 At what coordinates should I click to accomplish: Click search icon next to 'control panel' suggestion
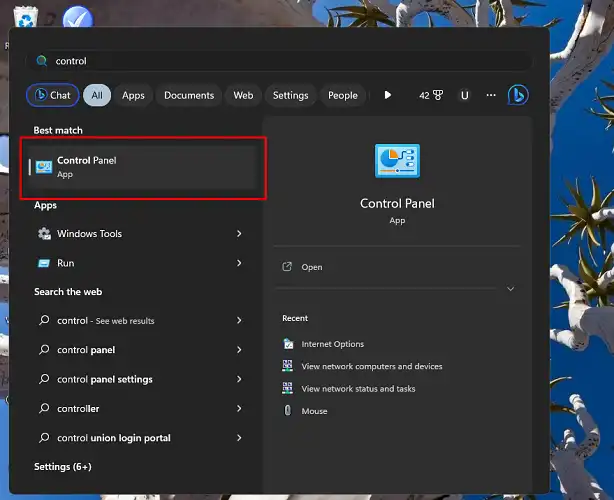click(x=44, y=349)
